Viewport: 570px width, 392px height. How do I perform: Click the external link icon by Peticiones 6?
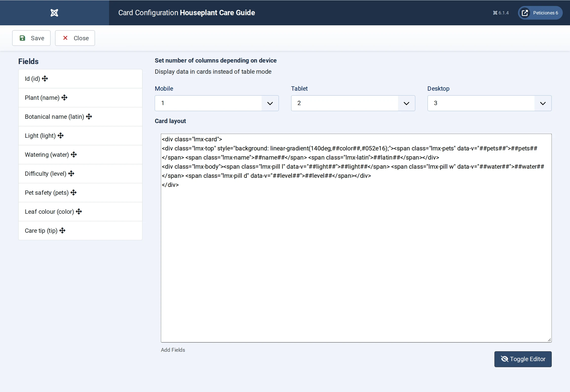(525, 13)
